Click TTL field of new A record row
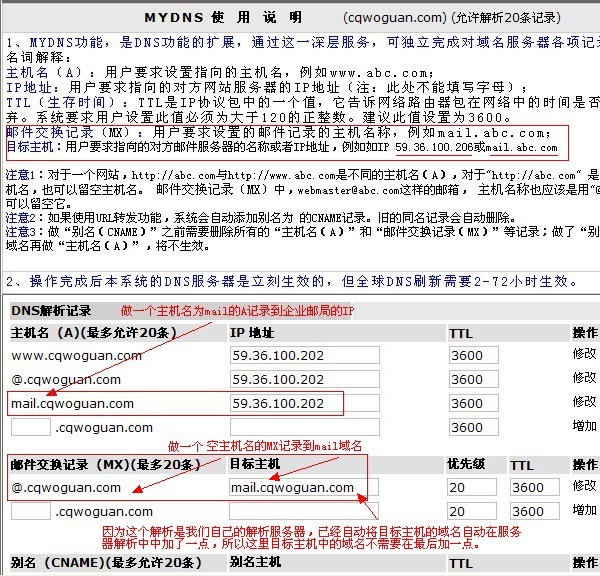 pos(474,427)
